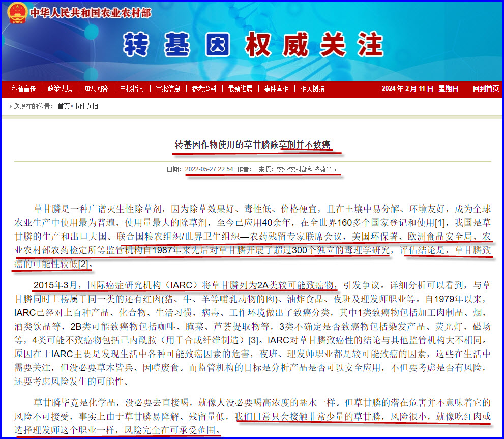Click 事件真相 in the breadcrumb path

(85, 106)
